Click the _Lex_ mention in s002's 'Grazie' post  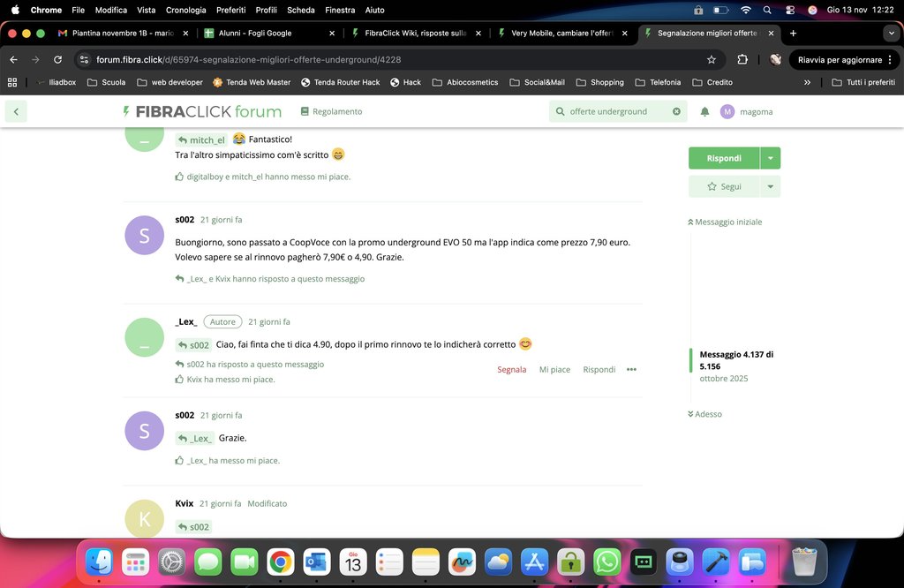pos(195,438)
